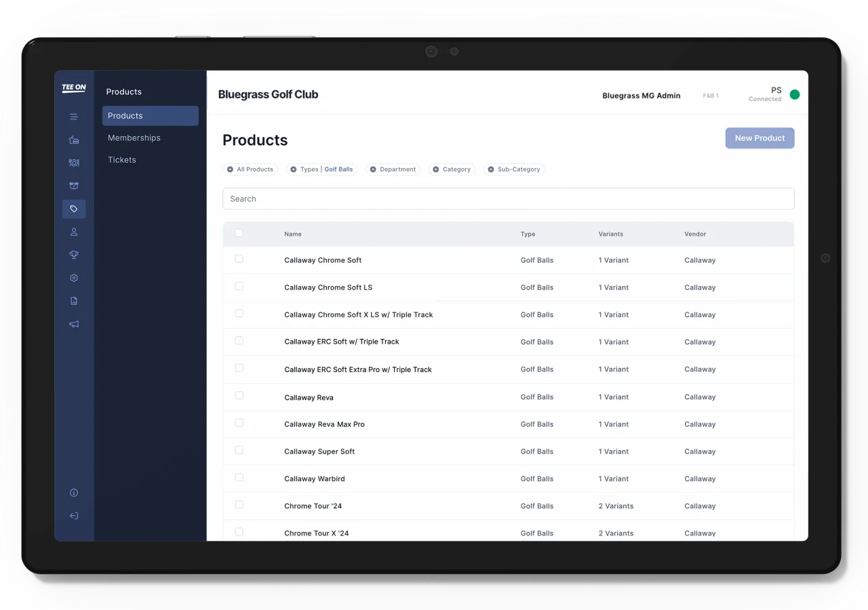Open the trophy icon in sidebar
The image size is (868, 610).
[74, 255]
